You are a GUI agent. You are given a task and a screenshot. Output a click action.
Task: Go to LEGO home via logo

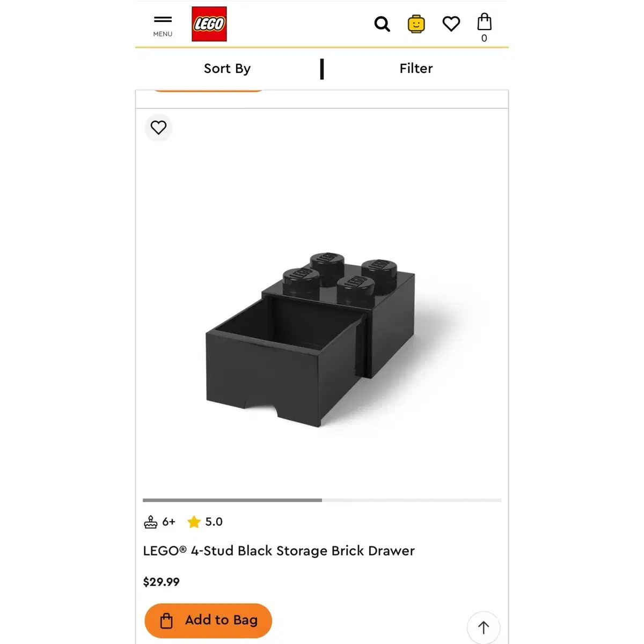tap(209, 24)
